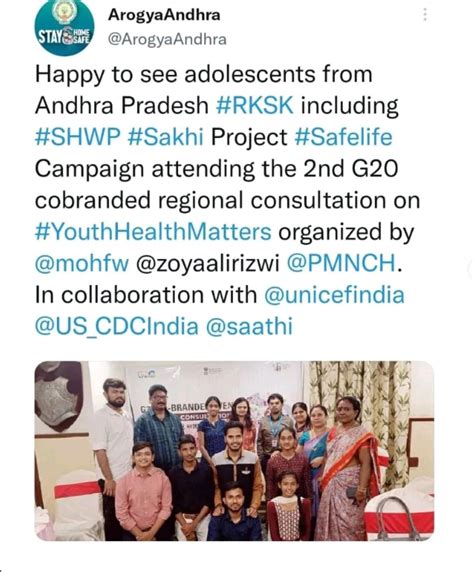
Task: Open the #Sakhi hashtag
Action: 166,137
